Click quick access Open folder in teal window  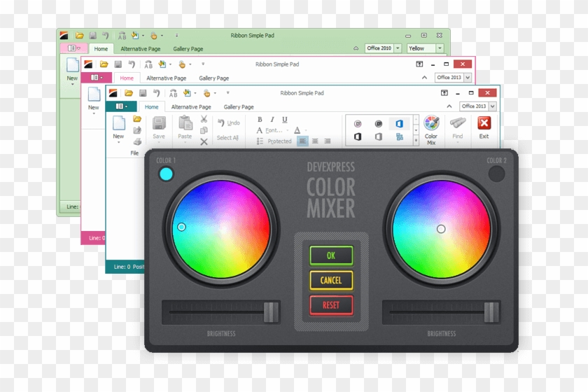click(129, 92)
